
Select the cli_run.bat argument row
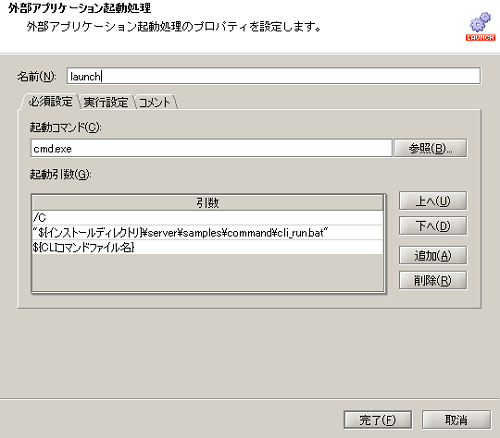(x=207, y=233)
